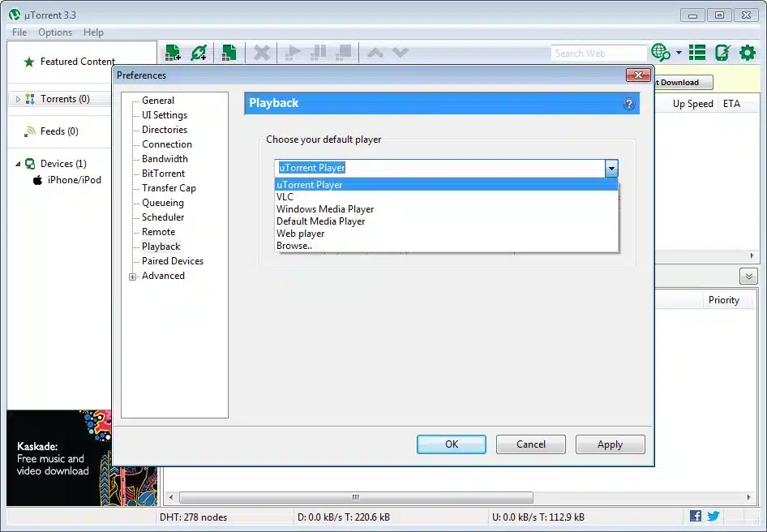
Task: Click the Remove torrent X icon
Action: coord(262,53)
